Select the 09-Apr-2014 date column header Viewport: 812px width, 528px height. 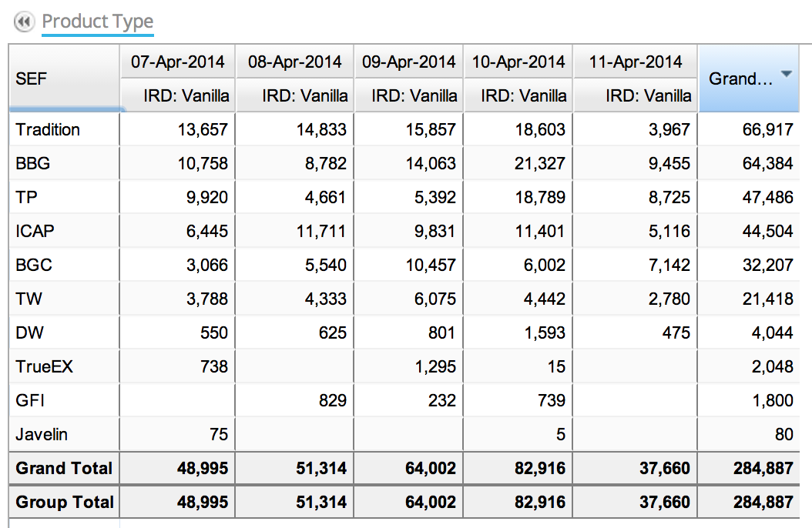click(x=408, y=62)
